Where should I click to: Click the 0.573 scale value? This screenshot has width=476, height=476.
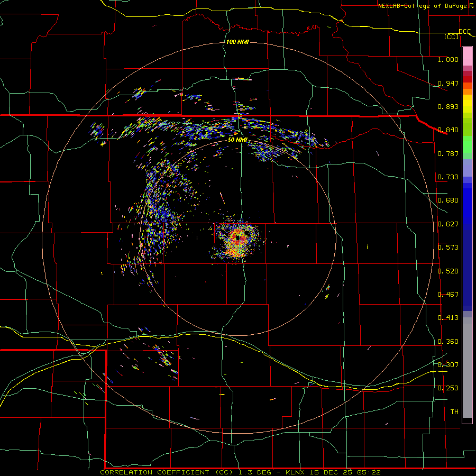448,248
